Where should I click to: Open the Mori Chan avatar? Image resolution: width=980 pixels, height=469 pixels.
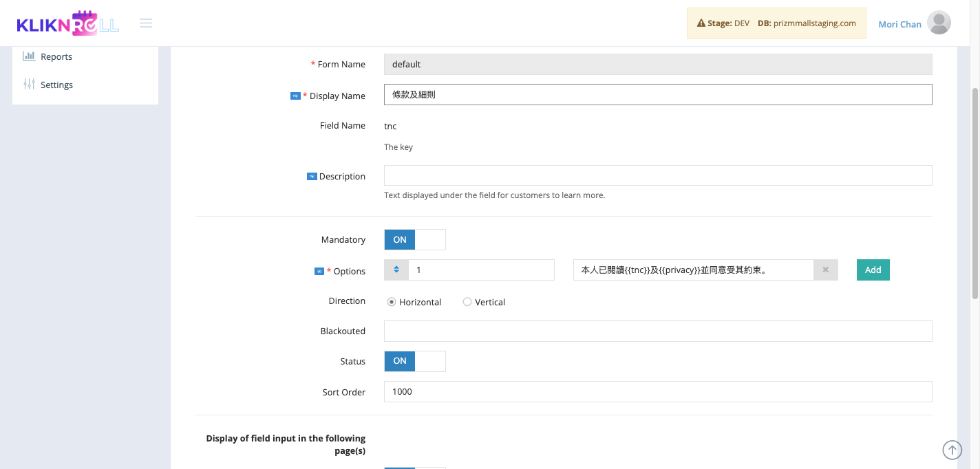click(x=939, y=23)
